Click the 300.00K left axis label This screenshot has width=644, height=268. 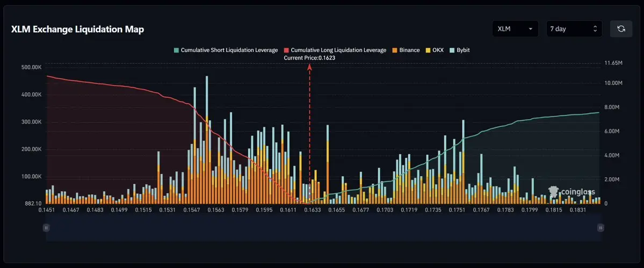pyautogui.click(x=32, y=122)
